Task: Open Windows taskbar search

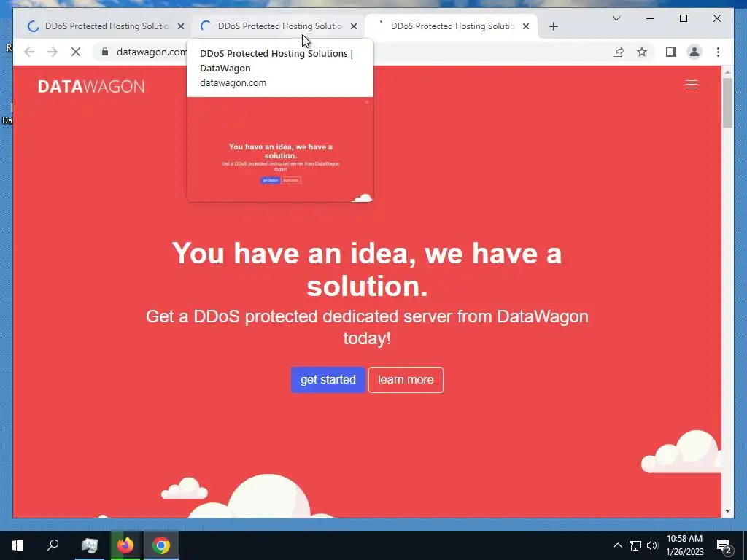Action: [x=53, y=545]
